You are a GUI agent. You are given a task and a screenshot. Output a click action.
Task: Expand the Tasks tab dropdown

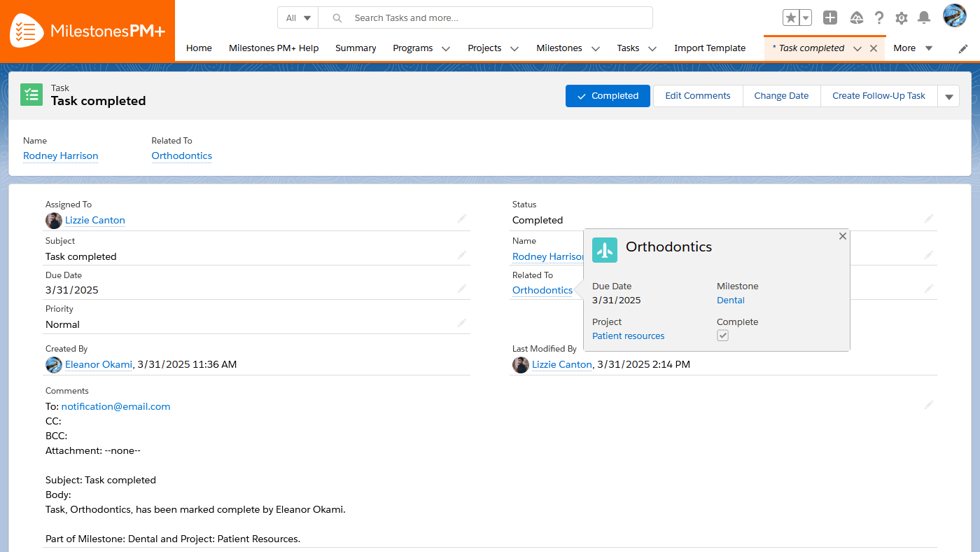(x=652, y=48)
